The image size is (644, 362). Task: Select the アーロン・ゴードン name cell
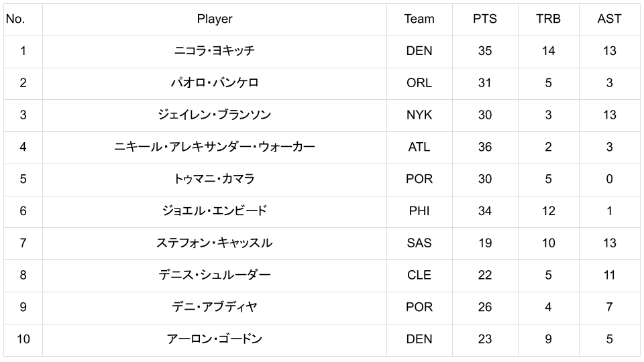click(215, 339)
